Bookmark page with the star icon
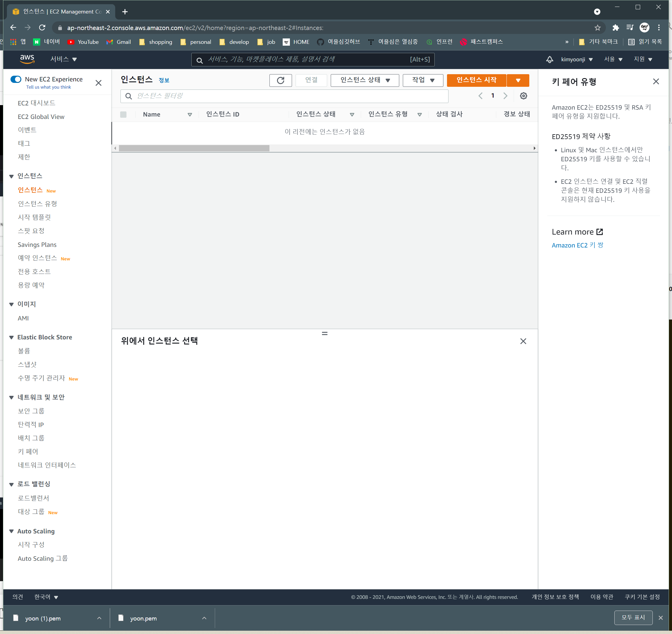This screenshot has height=634, width=672. coord(597,28)
